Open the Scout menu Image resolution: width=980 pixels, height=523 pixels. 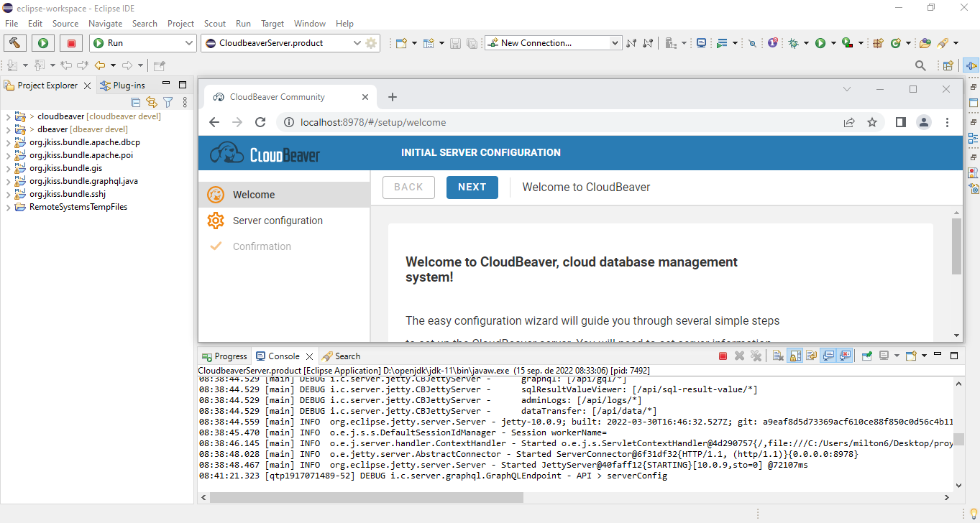tap(214, 23)
